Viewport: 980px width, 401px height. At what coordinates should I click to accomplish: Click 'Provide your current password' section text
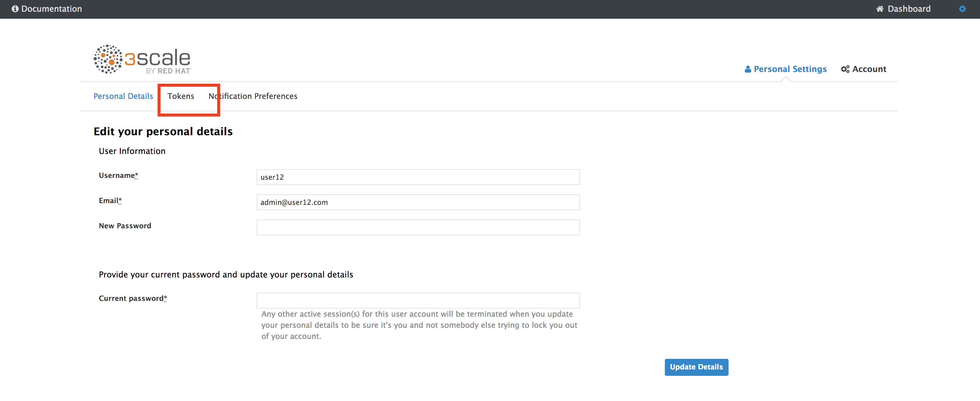pyautogui.click(x=226, y=275)
